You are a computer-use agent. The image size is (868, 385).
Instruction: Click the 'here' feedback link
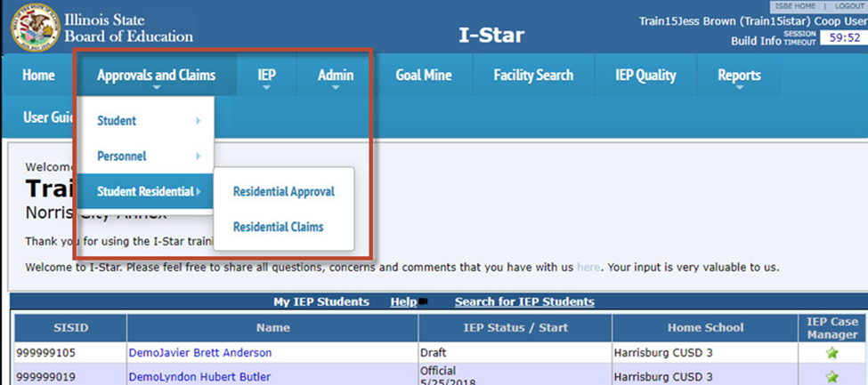588,268
